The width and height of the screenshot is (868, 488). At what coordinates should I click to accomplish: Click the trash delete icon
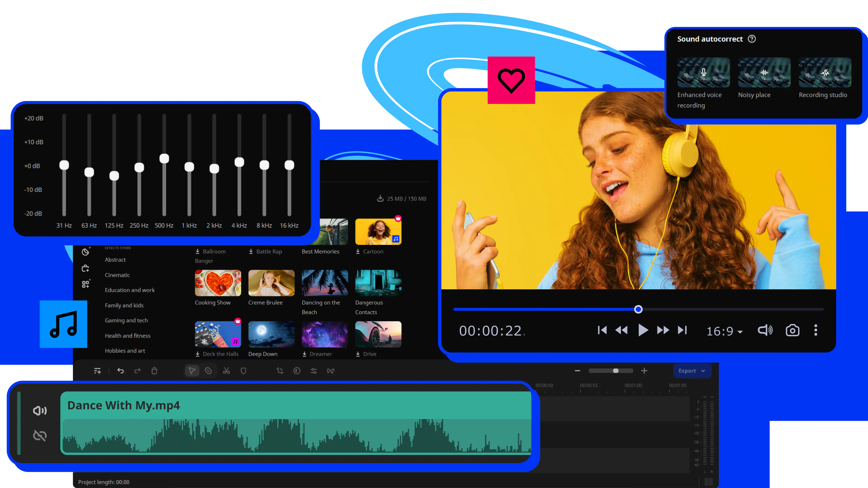(x=154, y=371)
